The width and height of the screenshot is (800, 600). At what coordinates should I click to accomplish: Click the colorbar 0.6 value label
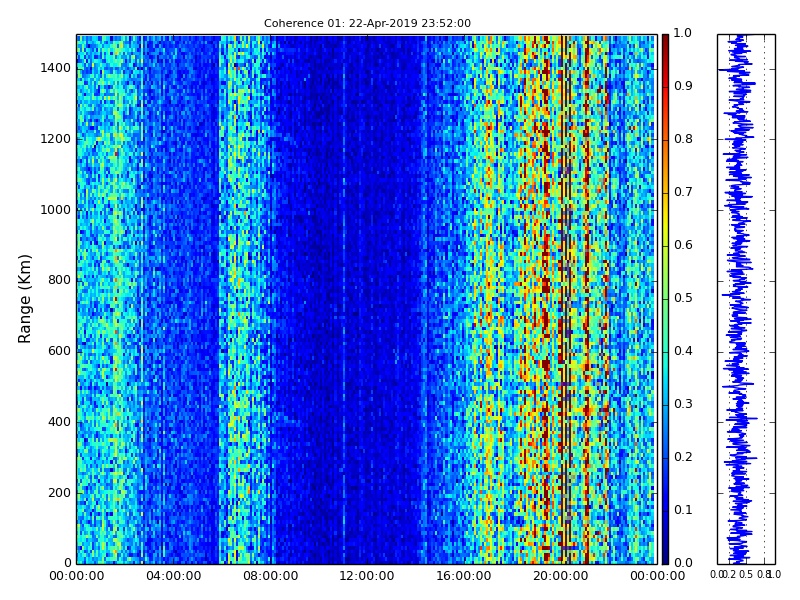coord(683,245)
